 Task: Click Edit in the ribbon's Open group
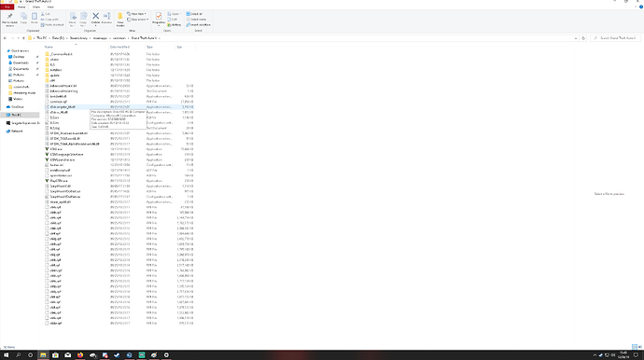(173, 20)
